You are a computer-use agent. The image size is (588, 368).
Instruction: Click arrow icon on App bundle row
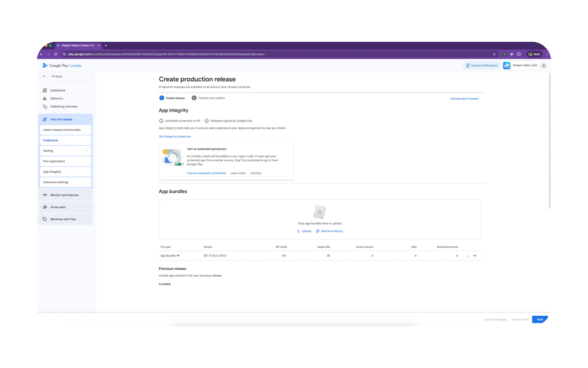(x=474, y=256)
